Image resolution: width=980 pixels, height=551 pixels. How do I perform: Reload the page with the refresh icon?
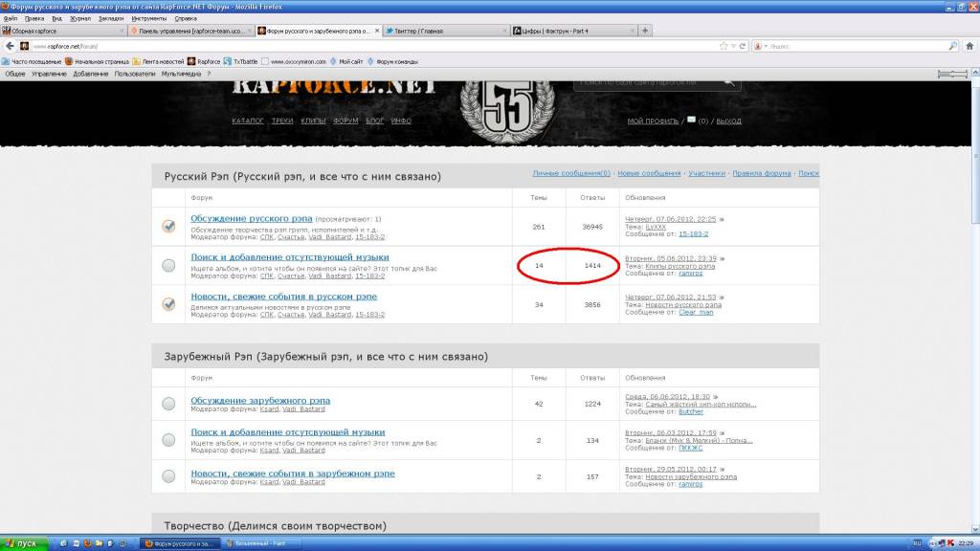pyautogui.click(x=743, y=46)
